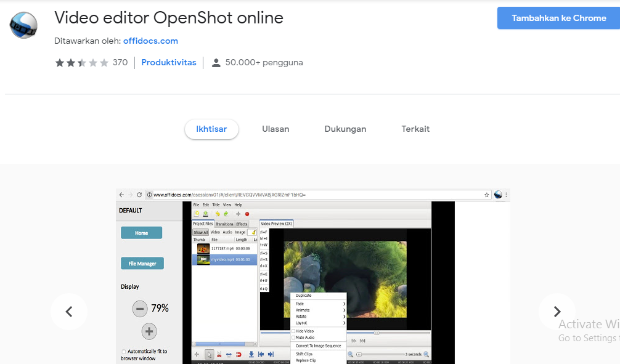The width and height of the screenshot is (620, 364).
Task: Switch to the Ikhtisar tab
Action: [211, 129]
